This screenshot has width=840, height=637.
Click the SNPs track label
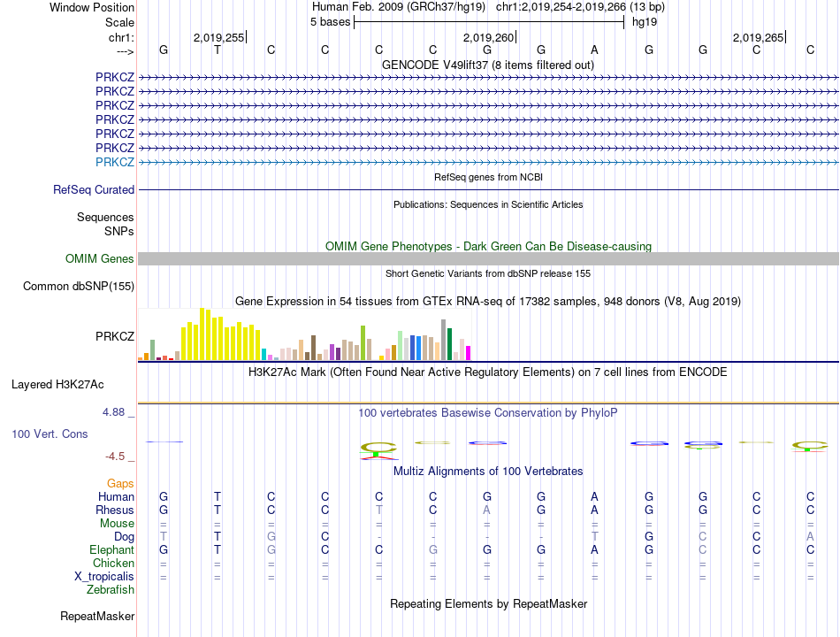point(119,231)
